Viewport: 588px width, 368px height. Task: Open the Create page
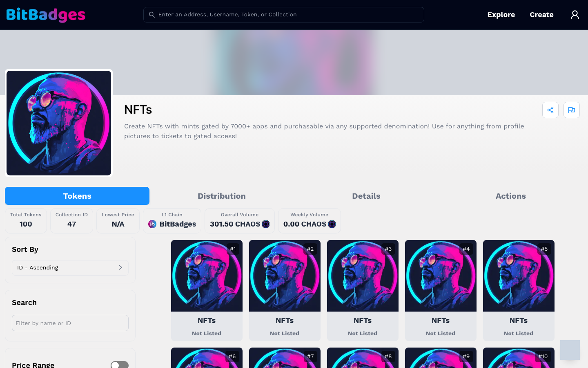click(541, 15)
